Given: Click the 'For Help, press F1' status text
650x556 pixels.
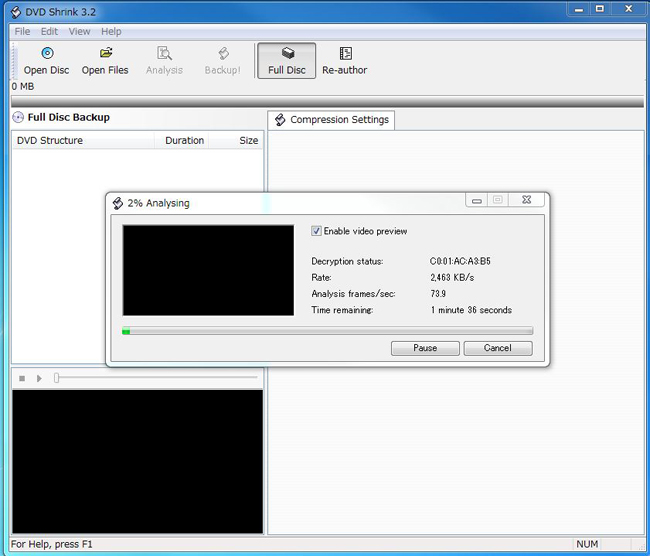Looking at the screenshot, I should (51, 544).
